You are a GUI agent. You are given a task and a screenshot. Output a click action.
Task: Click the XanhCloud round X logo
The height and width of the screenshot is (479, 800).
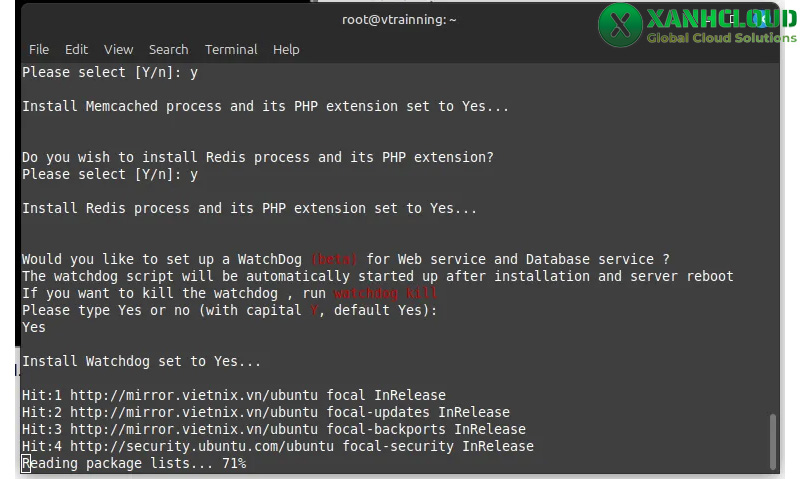[620, 25]
